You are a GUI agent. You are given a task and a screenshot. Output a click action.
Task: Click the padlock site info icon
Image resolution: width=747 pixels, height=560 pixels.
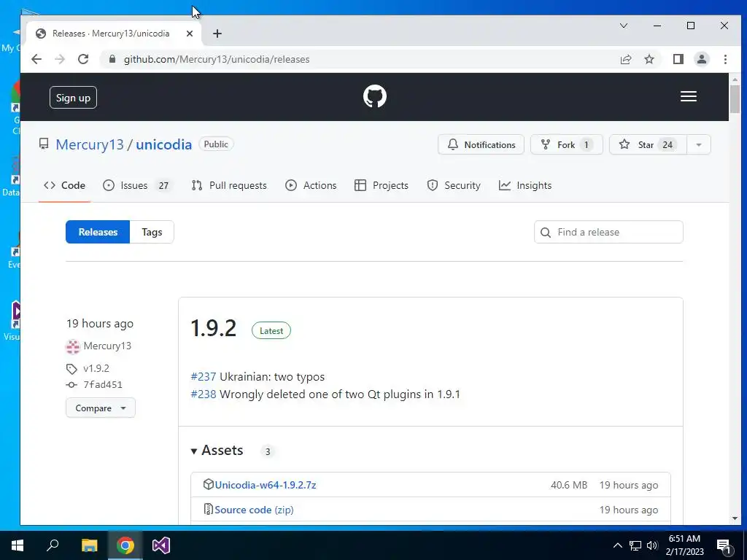pos(112,59)
